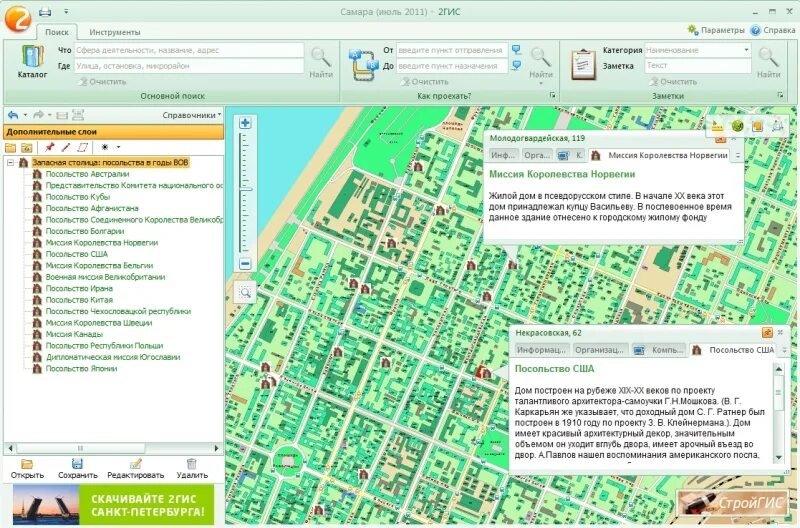Click the forward arrow in left panel
Image resolution: width=800 pixels, height=528 pixels.
(38, 115)
